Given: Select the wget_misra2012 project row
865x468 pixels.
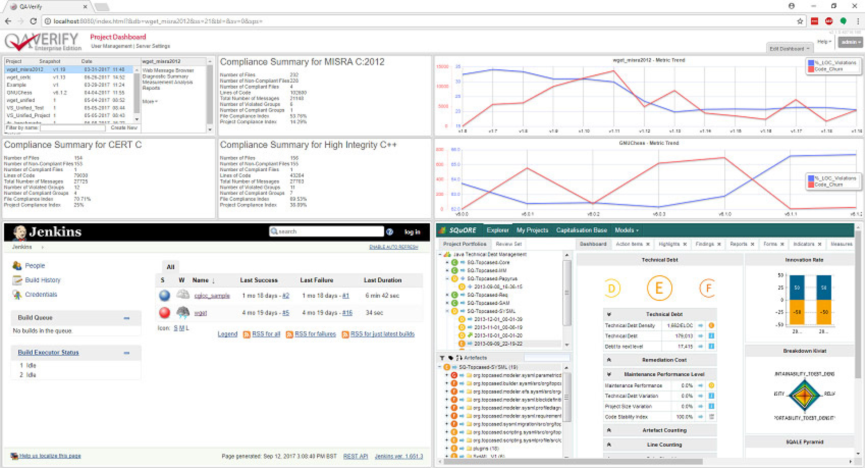Looking at the screenshot, I should point(68,70).
